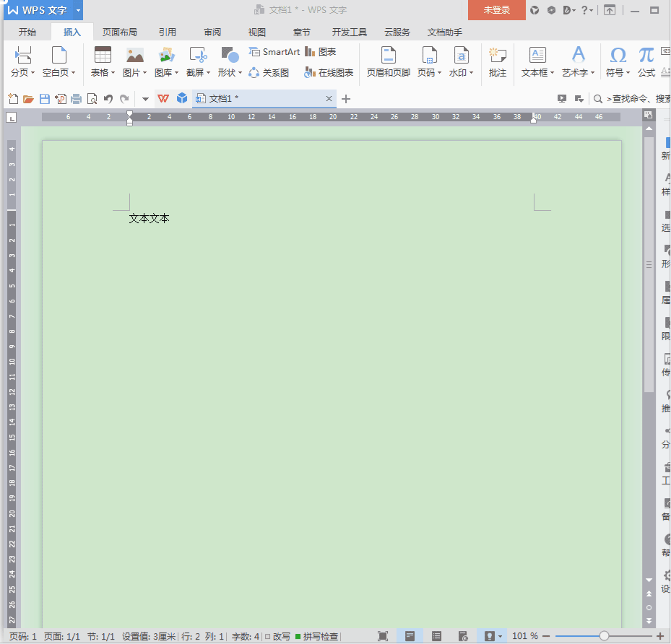Click zoom in plus button
The height and width of the screenshot is (644, 671).
click(x=660, y=636)
